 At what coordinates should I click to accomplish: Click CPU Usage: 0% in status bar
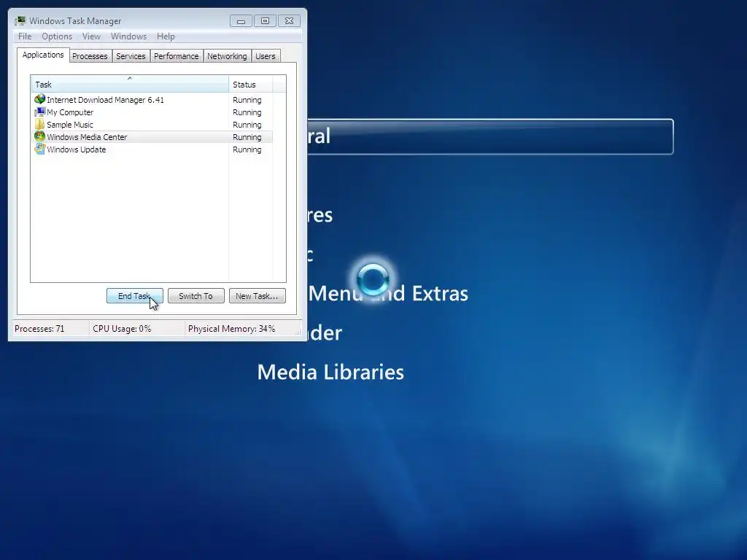point(122,329)
